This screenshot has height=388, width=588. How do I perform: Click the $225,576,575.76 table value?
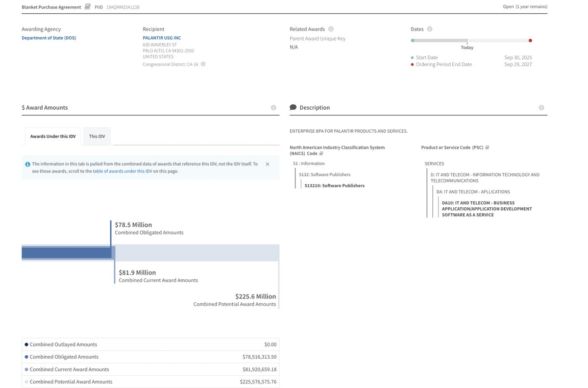[x=258, y=382]
